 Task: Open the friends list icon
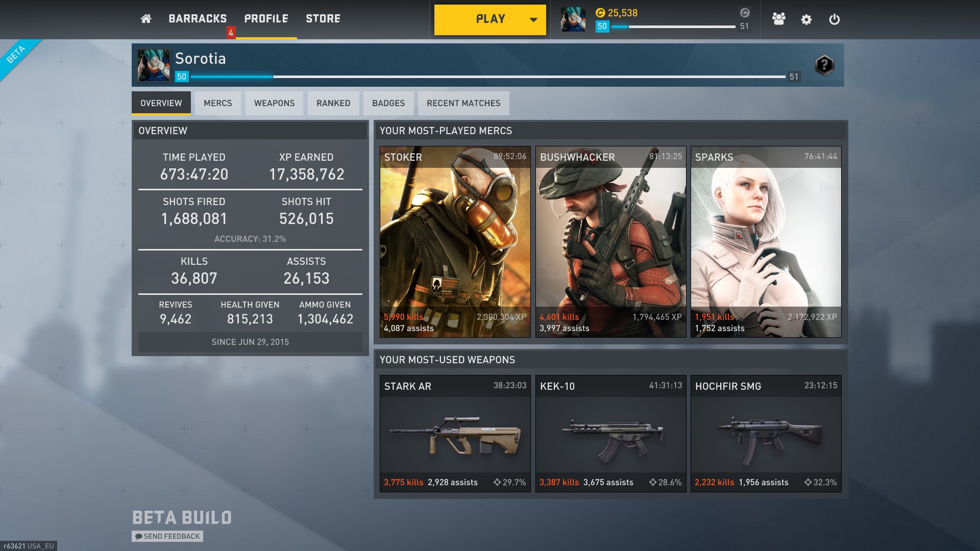click(778, 19)
